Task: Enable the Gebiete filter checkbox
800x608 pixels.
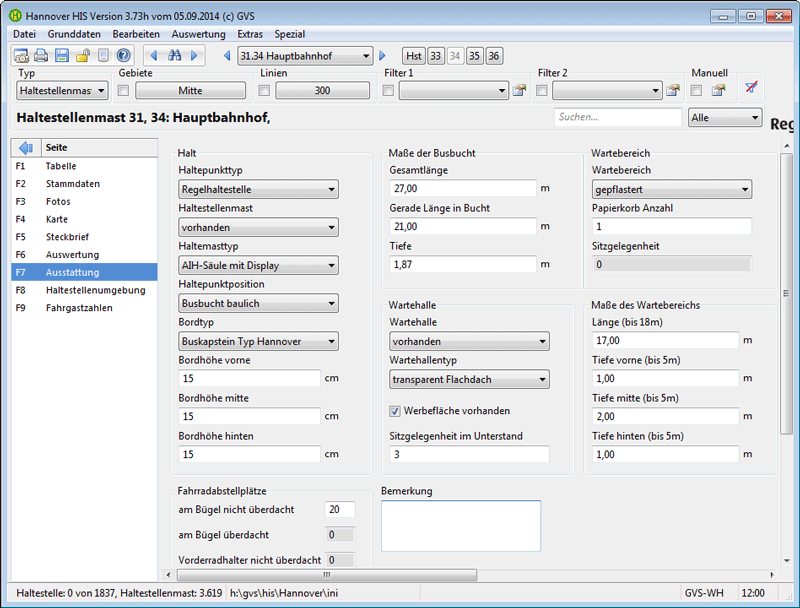Action: [x=123, y=90]
